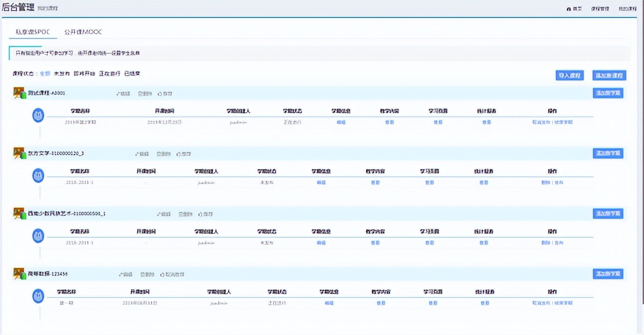Open 课程管理 in the top navigation
This screenshot has height=335, width=644.
pyautogui.click(x=600, y=9)
